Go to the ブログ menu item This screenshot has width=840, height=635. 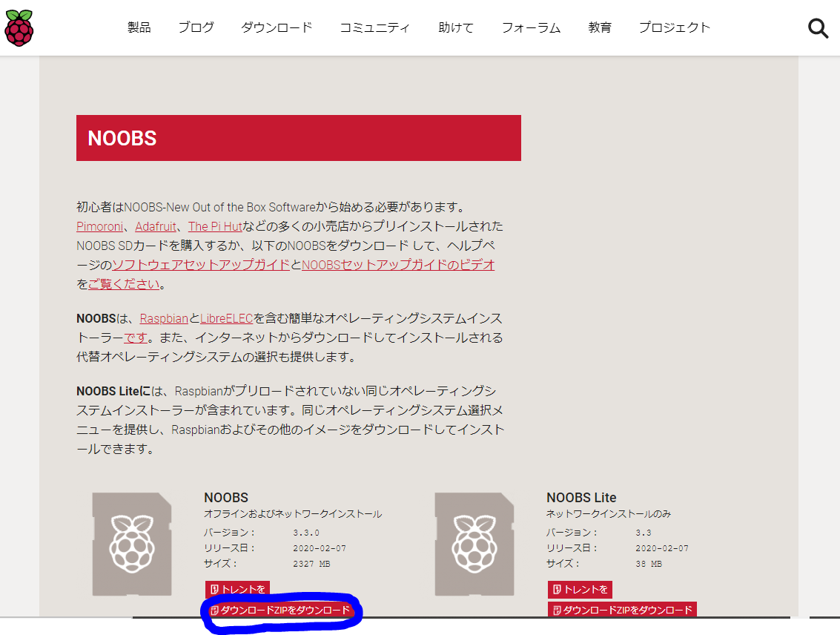click(196, 27)
